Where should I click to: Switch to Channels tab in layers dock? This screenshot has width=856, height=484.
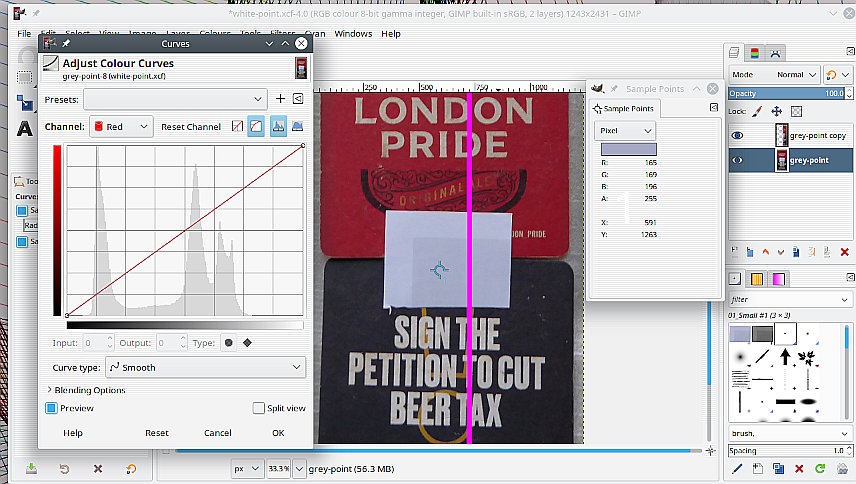754,52
